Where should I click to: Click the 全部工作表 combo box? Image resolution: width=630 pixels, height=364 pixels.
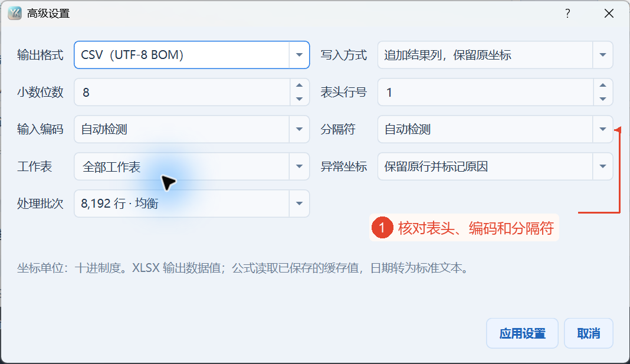[x=192, y=166]
